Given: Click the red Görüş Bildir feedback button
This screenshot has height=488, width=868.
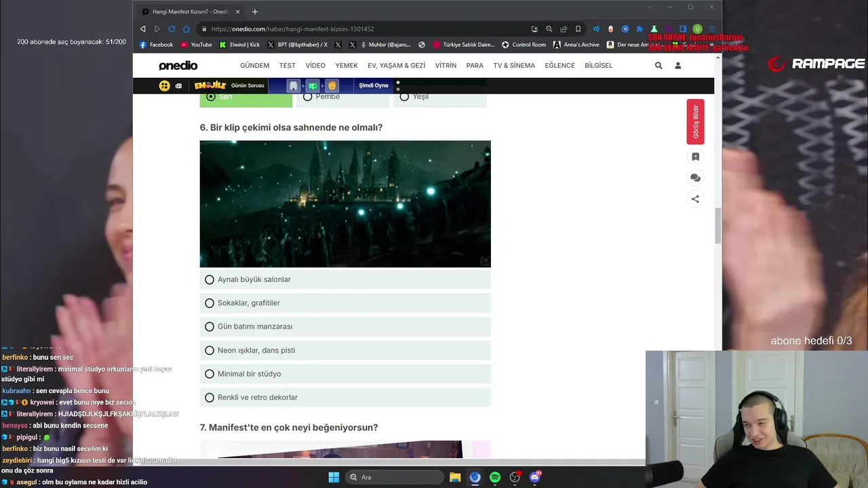Looking at the screenshot, I should (x=695, y=122).
